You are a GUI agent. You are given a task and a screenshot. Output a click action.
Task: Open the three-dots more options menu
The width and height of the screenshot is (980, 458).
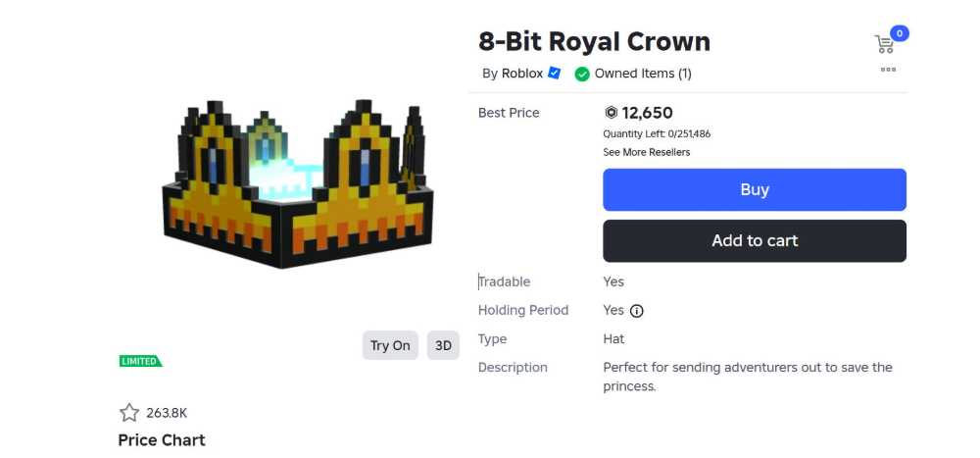click(x=888, y=70)
